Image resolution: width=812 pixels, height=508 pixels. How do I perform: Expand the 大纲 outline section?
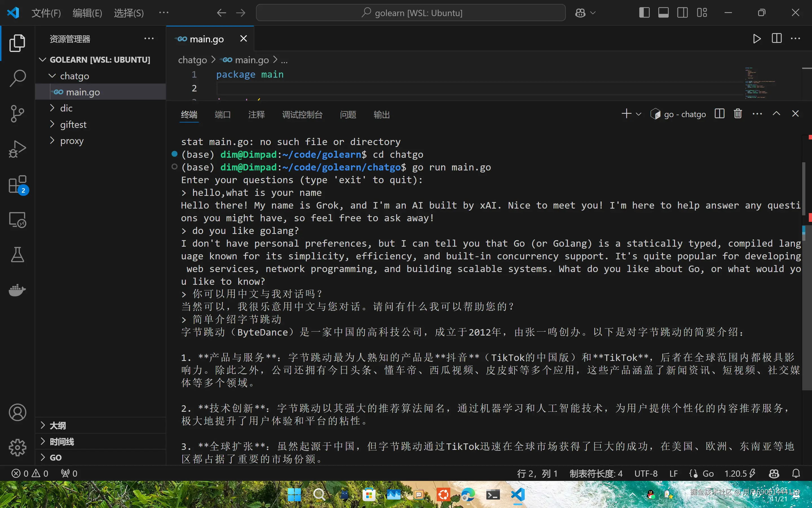(100, 425)
